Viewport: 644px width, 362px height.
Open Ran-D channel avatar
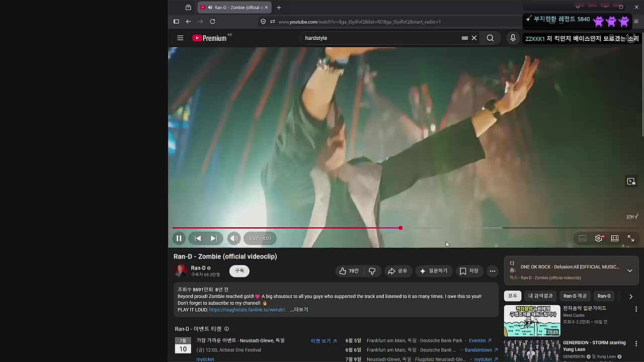(180, 271)
